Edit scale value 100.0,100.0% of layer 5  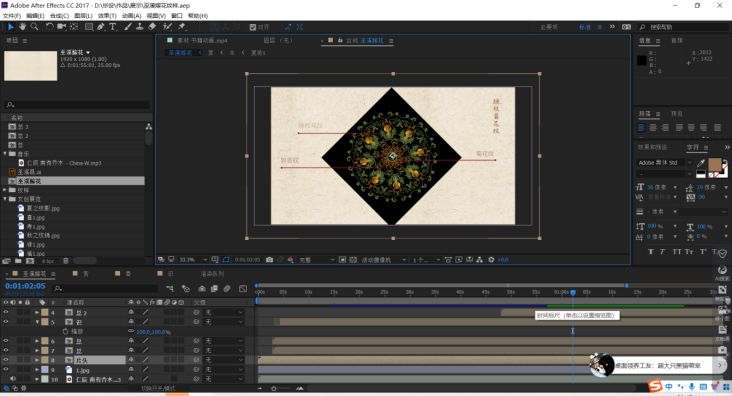click(x=153, y=332)
